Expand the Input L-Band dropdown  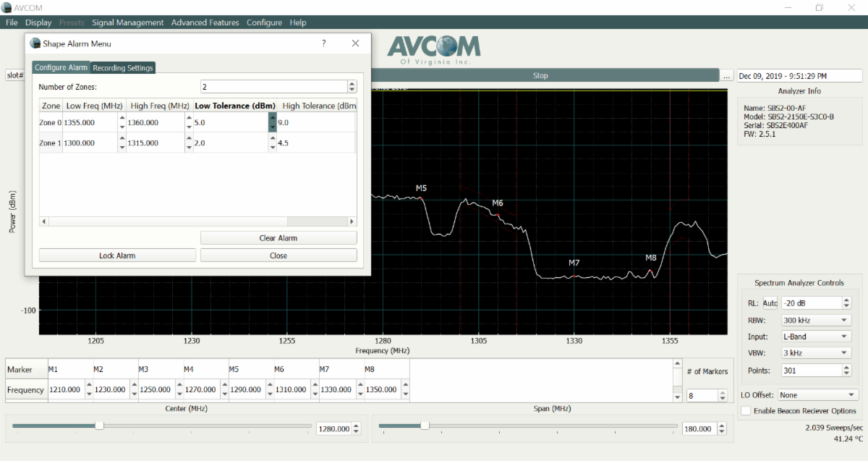(x=817, y=337)
